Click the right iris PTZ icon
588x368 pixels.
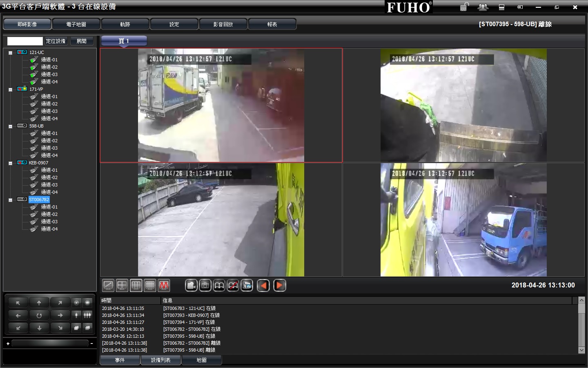[x=87, y=303]
